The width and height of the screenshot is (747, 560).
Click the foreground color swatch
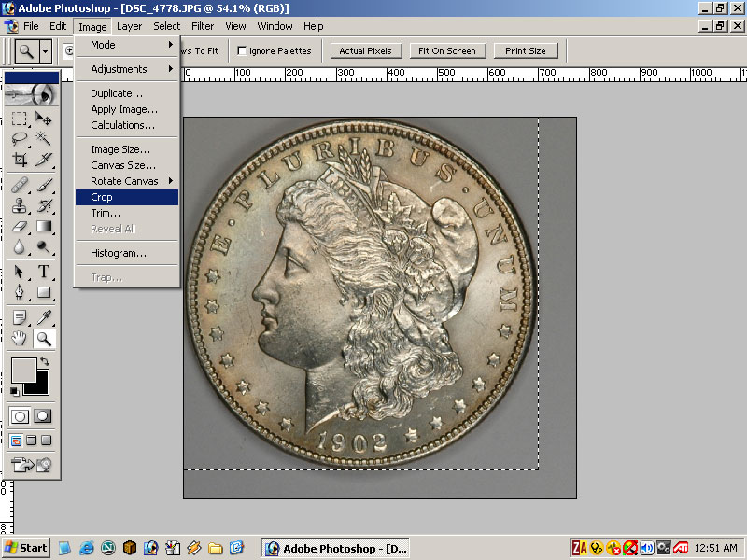coord(22,370)
